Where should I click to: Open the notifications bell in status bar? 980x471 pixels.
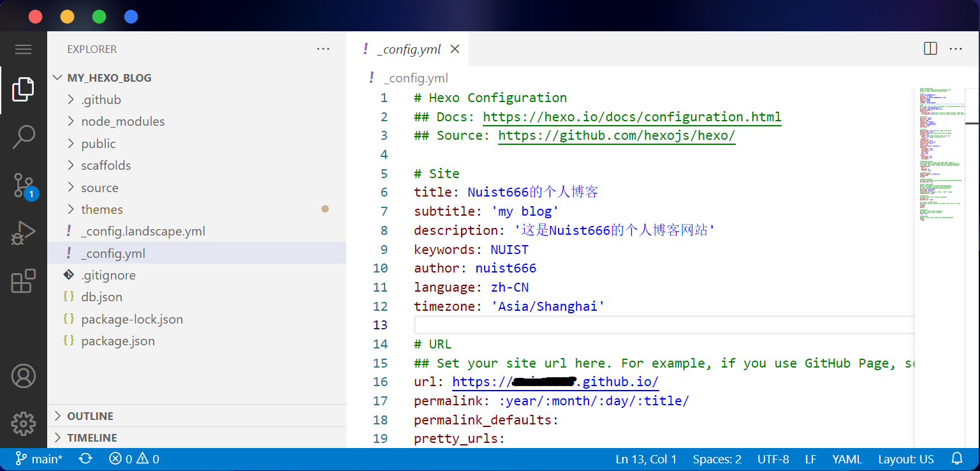956,459
